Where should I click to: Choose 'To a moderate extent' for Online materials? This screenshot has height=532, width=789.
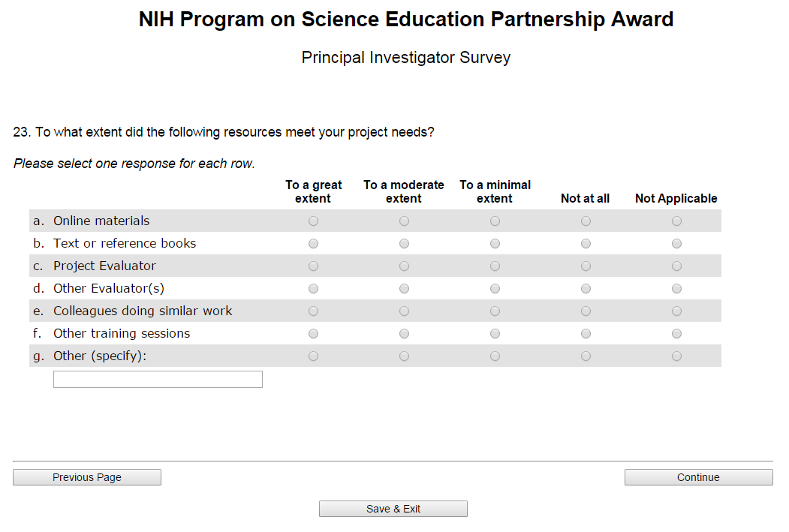coord(404,221)
